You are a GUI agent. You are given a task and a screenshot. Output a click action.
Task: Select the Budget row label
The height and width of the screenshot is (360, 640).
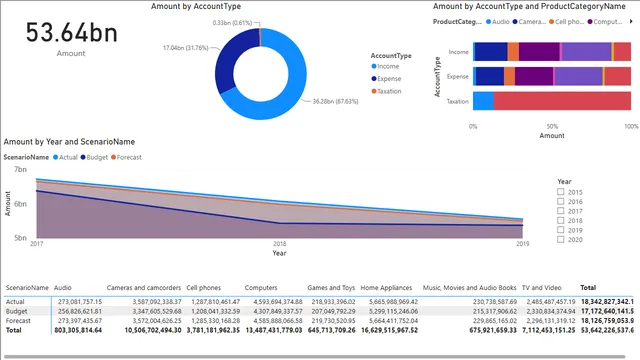pyautogui.click(x=16, y=311)
